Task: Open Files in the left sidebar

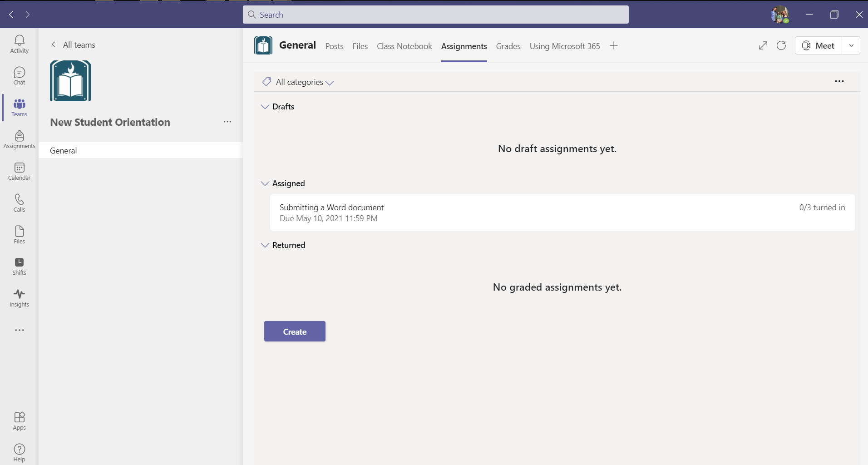Action: tap(19, 235)
